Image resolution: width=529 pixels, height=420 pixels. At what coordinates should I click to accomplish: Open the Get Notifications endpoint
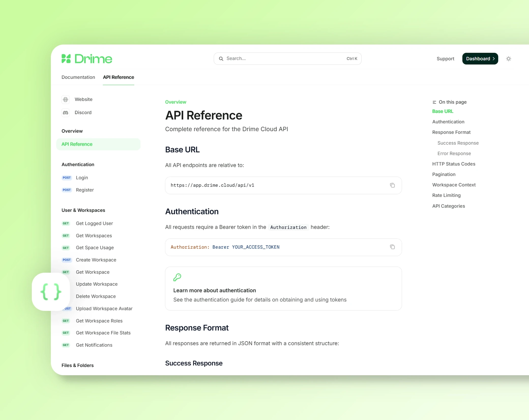point(94,345)
